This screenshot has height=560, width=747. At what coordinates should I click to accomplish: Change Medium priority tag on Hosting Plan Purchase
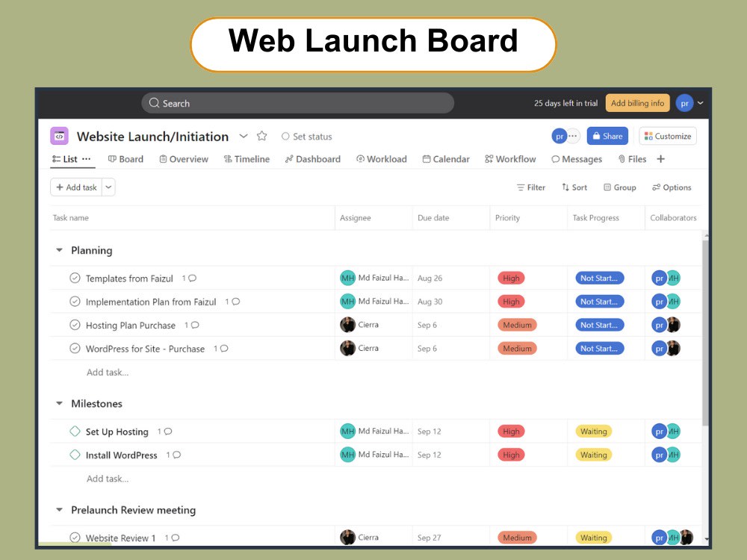518,326
